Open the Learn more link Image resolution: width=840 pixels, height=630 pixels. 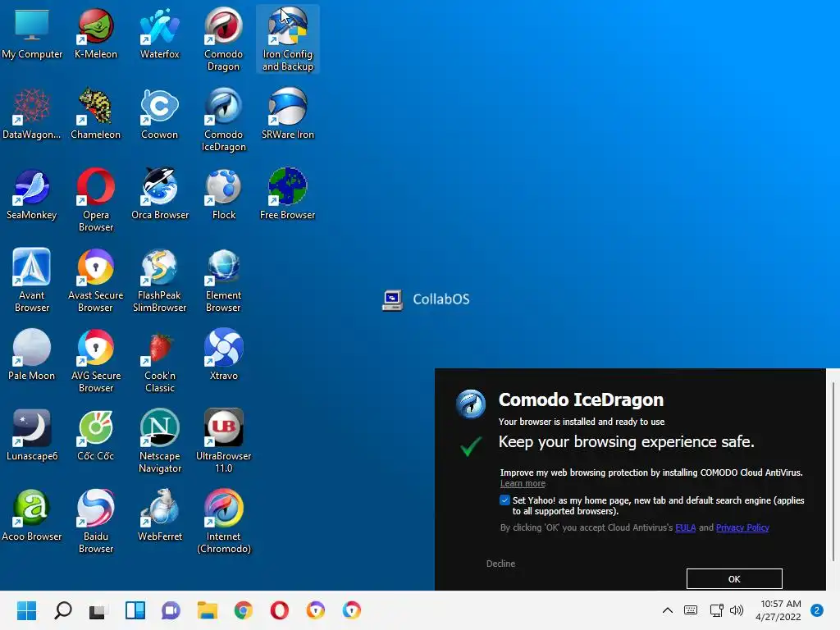(523, 483)
